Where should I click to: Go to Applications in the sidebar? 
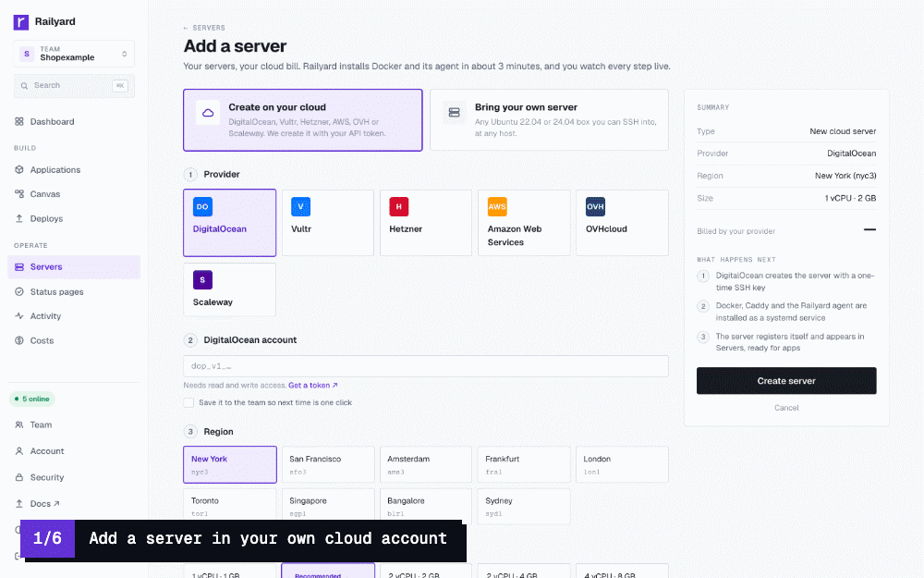74,170
